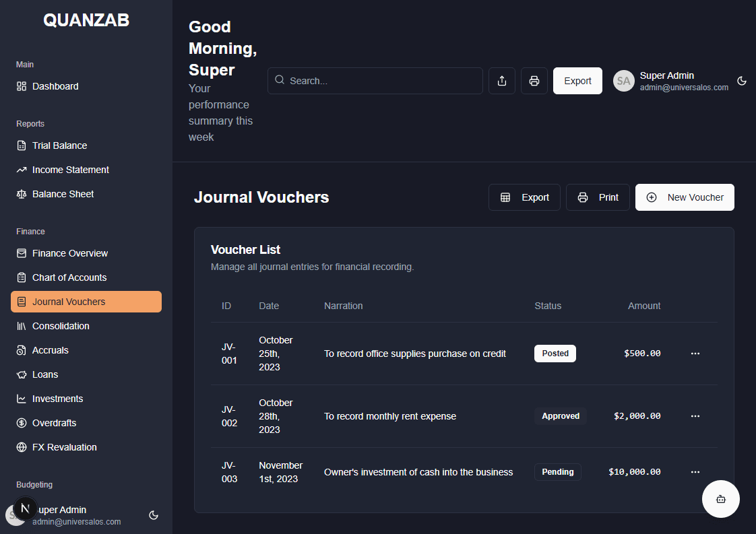Click the $2,000.00 amount

click(637, 416)
